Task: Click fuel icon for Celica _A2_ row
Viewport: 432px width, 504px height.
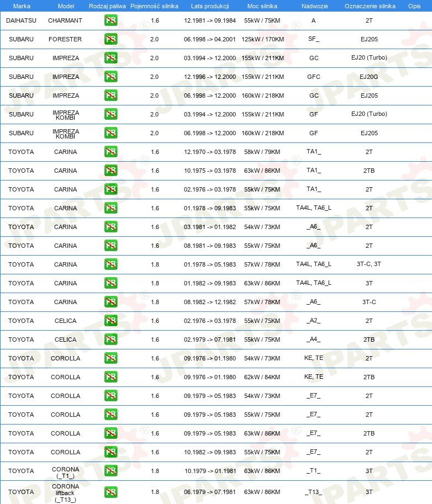Action: (x=110, y=321)
